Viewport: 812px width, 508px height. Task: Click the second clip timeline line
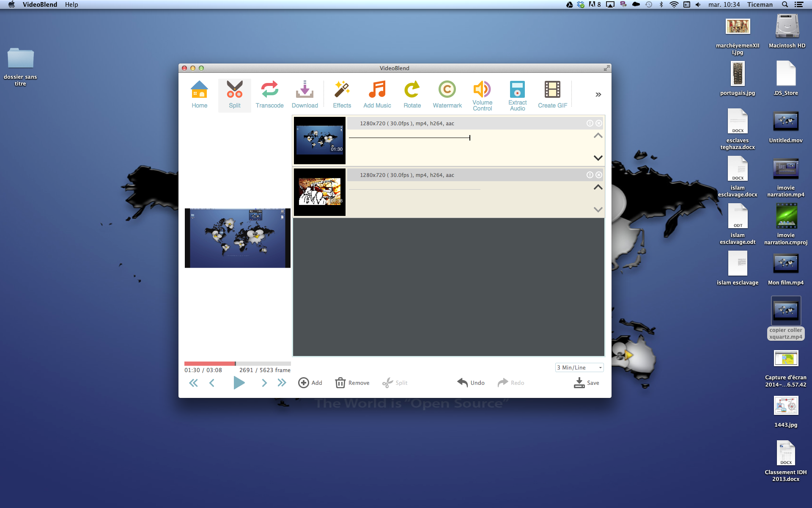[x=414, y=189]
